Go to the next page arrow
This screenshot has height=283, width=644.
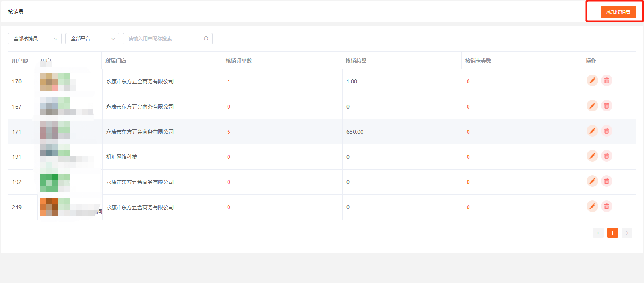627,233
